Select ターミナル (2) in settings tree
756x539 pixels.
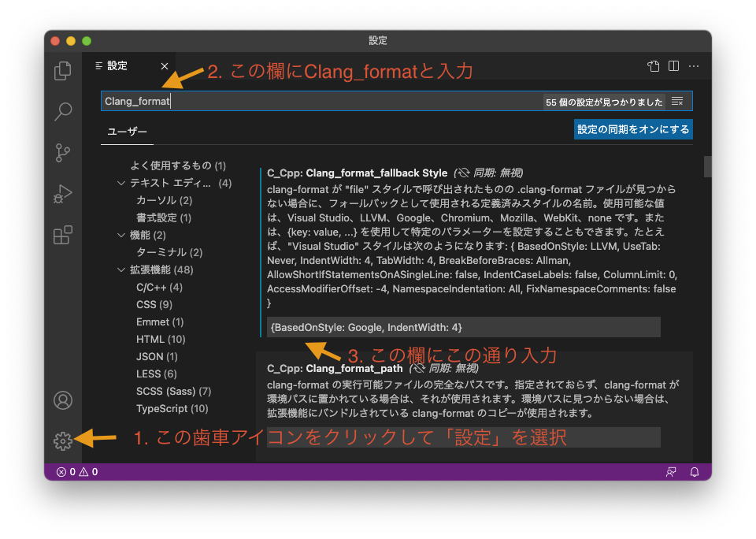(x=169, y=252)
